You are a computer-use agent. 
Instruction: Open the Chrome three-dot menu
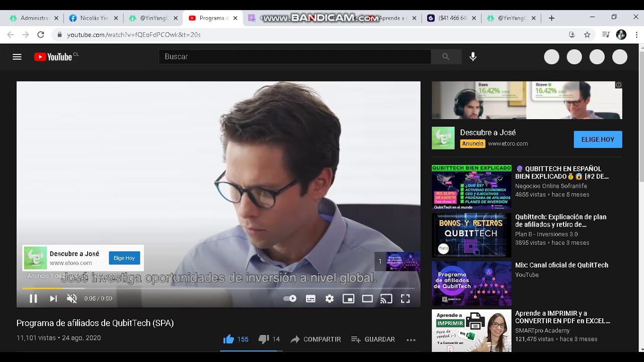(x=636, y=35)
